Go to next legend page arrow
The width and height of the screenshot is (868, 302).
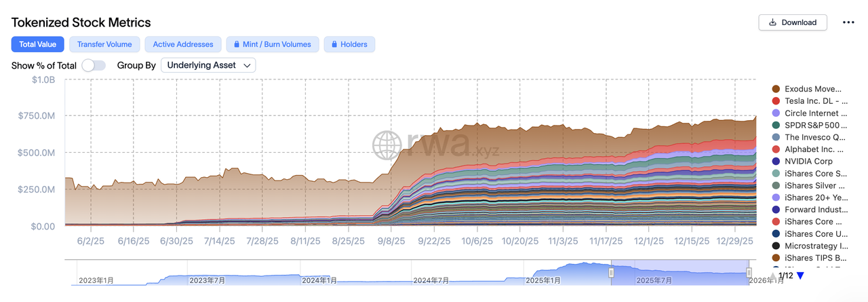pos(800,276)
